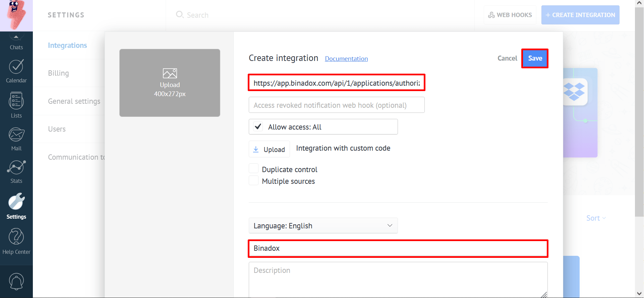Click Upload custom code button
The image size is (644, 298).
[269, 149]
